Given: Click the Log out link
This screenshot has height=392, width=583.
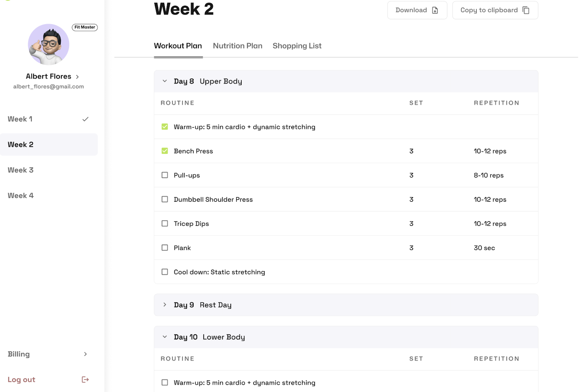Looking at the screenshot, I should (x=21, y=379).
